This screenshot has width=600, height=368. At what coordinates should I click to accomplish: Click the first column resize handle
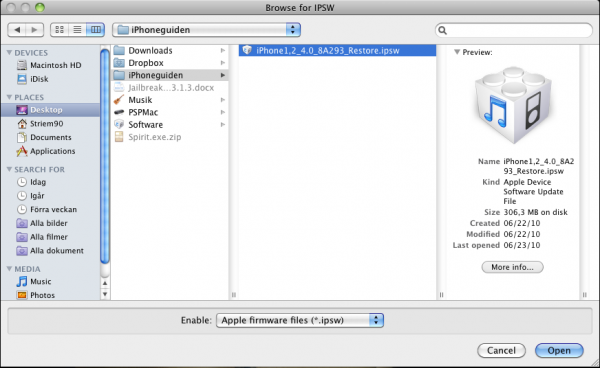click(x=233, y=295)
